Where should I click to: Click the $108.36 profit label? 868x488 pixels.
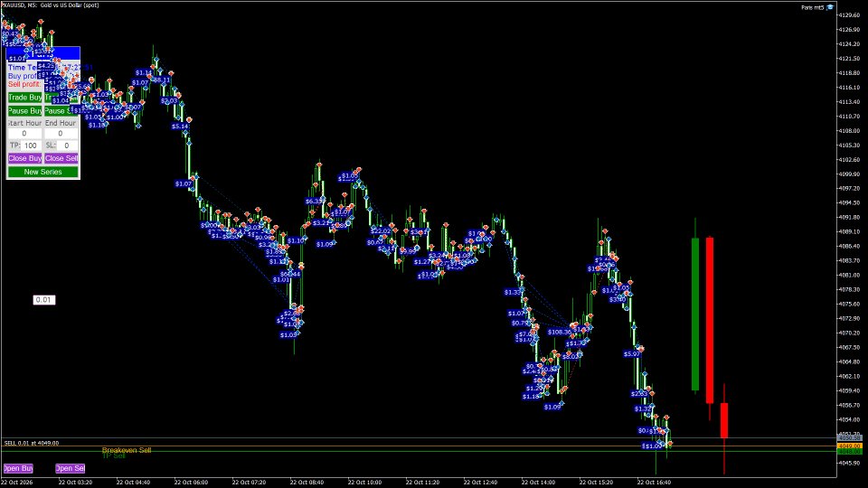point(559,332)
